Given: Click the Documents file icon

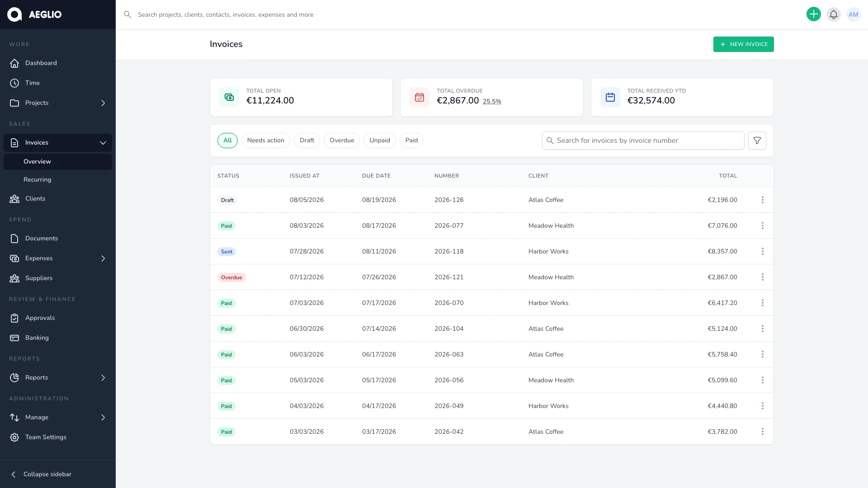Looking at the screenshot, I should pyautogui.click(x=14, y=239).
